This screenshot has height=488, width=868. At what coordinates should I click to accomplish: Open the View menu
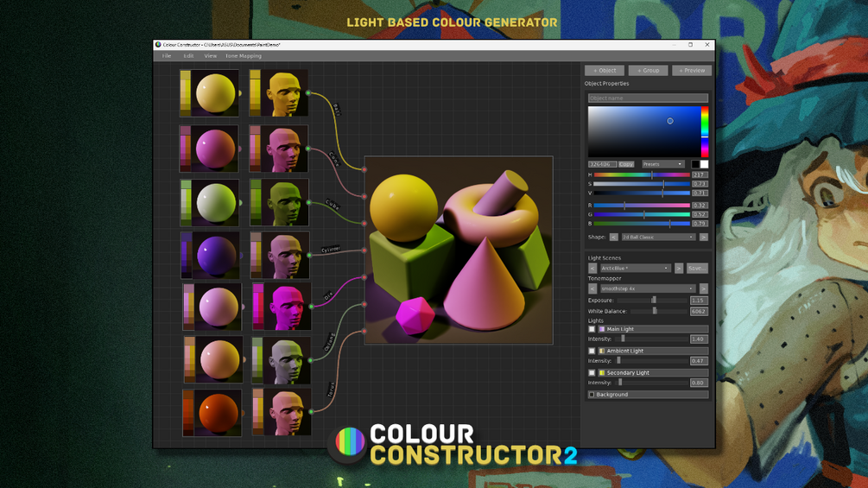coord(211,56)
